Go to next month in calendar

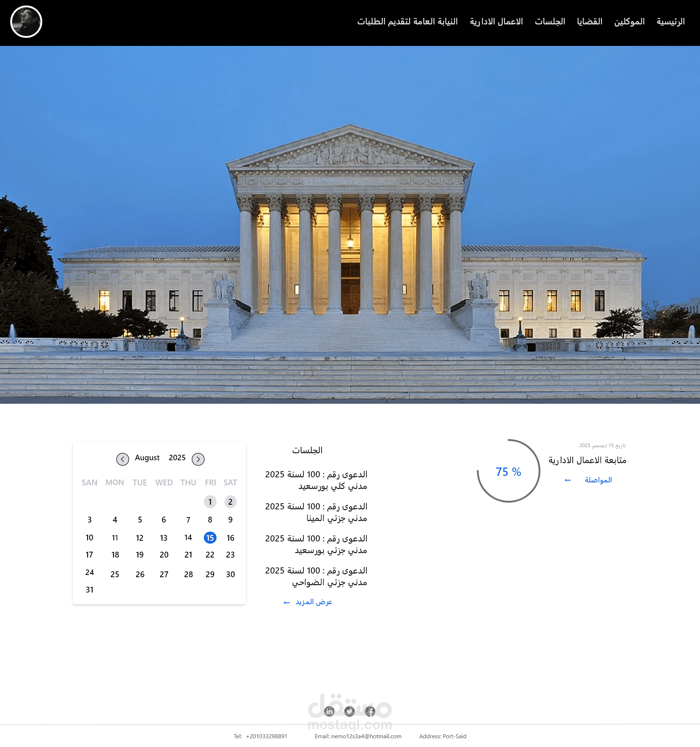point(198,459)
